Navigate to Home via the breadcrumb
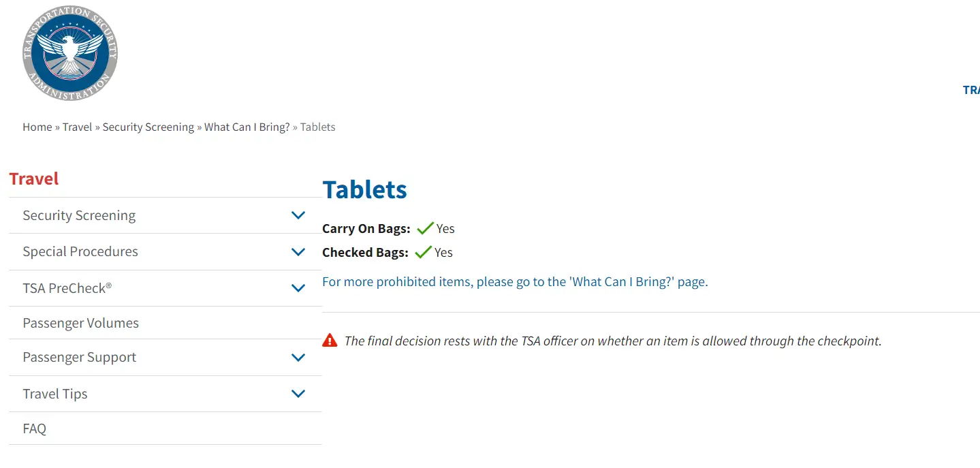 coord(37,127)
